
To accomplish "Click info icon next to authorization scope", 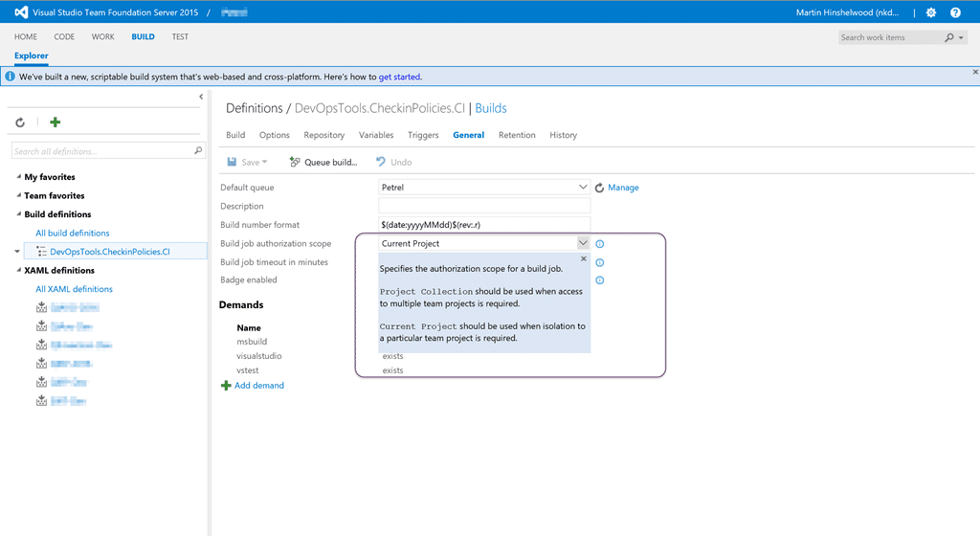I will pyautogui.click(x=599, y=244).
